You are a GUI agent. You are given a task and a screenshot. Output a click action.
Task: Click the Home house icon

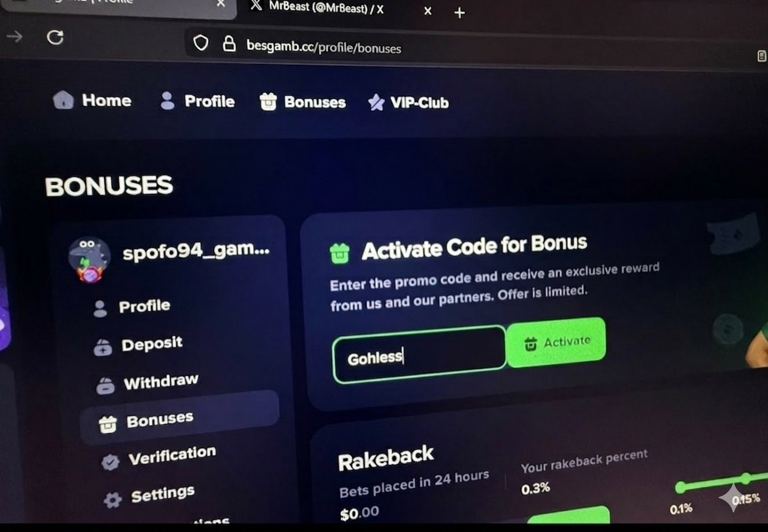point(63,100)
